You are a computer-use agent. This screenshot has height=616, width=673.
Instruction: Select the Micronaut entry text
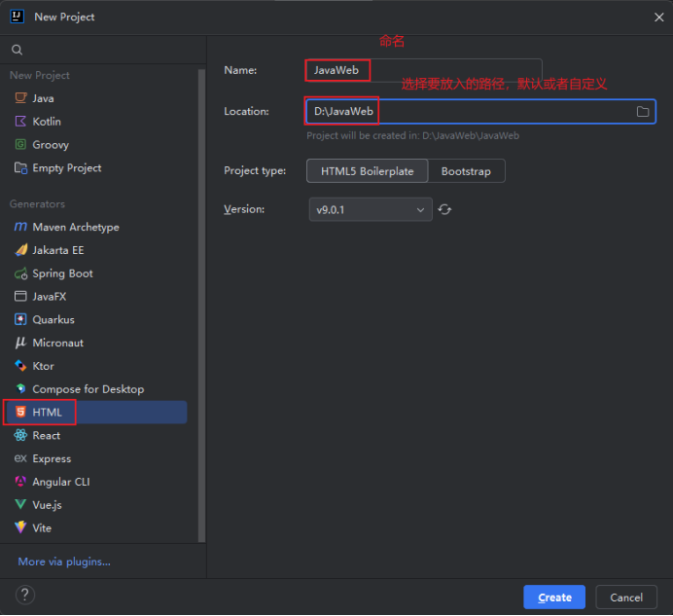(58, 343)
